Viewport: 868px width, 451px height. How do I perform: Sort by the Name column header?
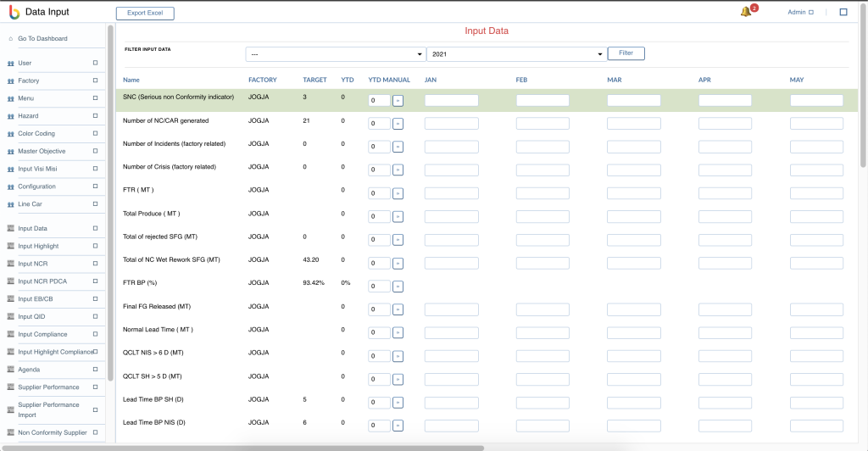click(x=131, y=81)
